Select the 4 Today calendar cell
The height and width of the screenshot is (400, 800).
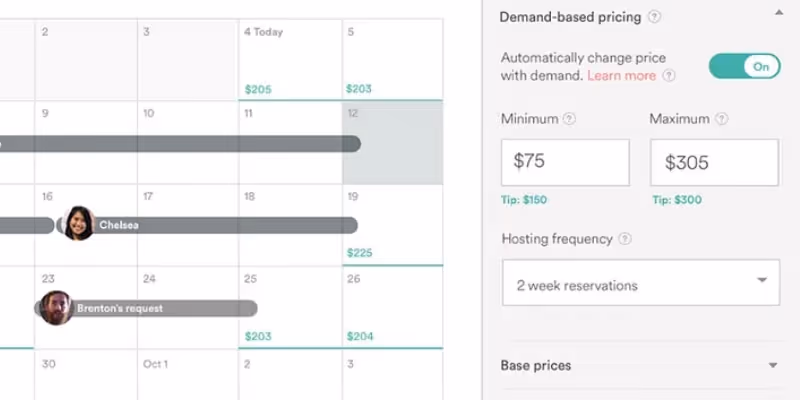(290, 60)
